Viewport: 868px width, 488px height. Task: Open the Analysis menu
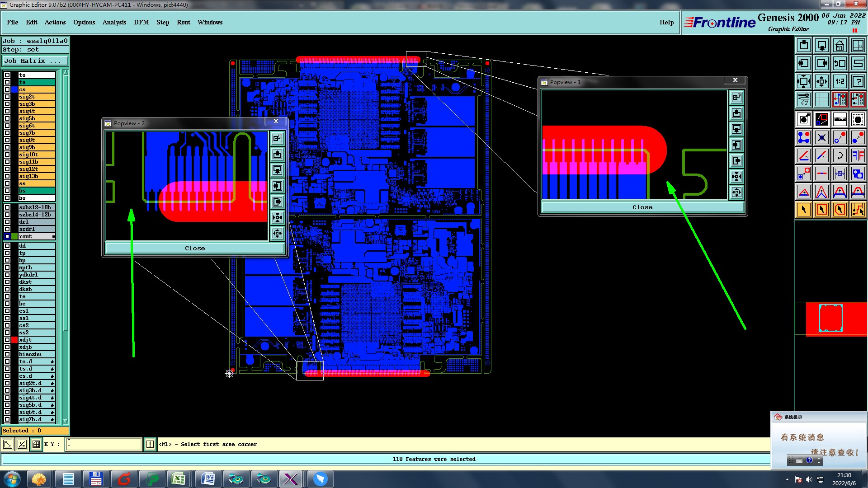point(114,22)
